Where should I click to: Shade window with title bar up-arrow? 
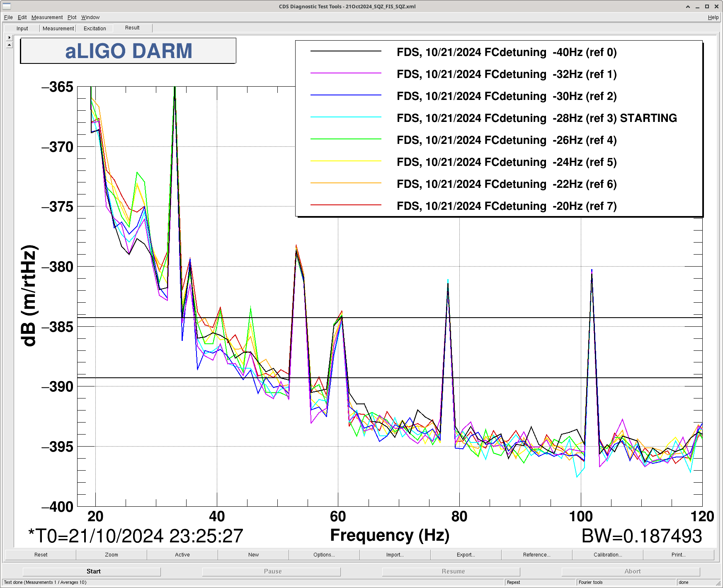[688, 6]
